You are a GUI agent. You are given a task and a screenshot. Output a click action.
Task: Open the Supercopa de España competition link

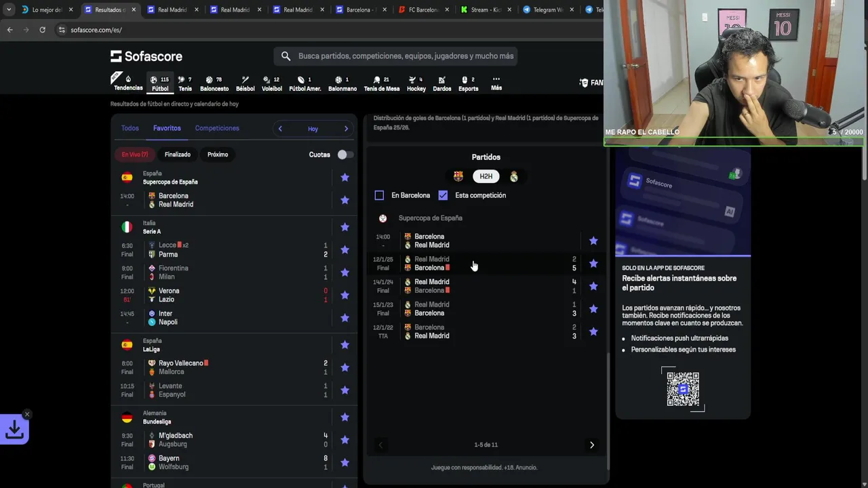click(170, 182)
